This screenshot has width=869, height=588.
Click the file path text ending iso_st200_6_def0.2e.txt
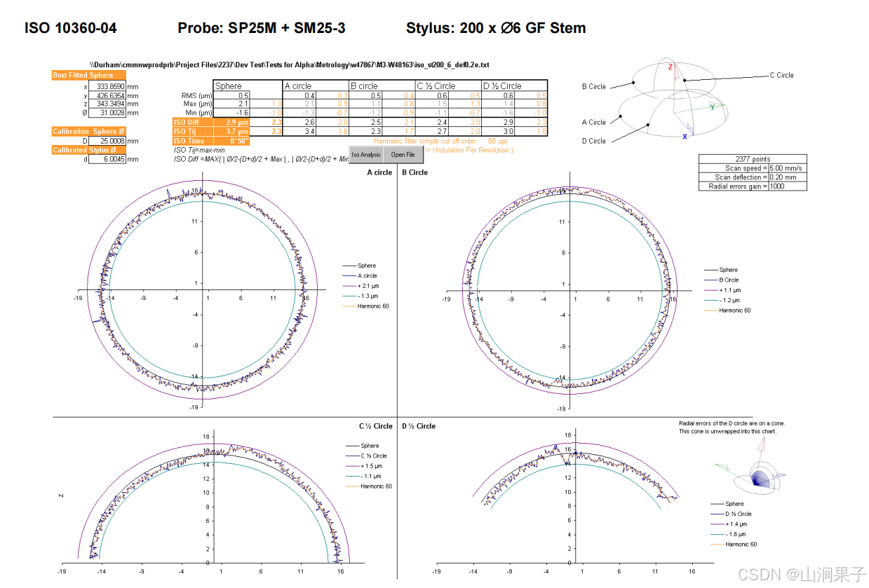coord(289,64)
